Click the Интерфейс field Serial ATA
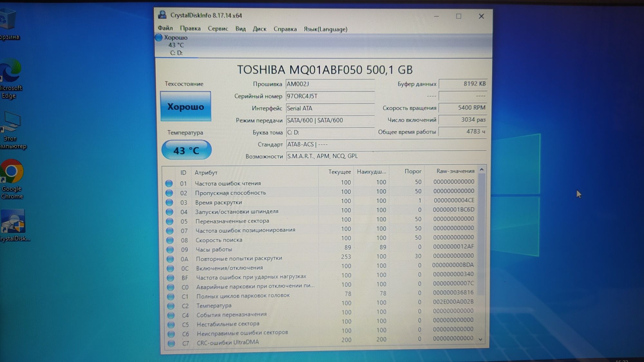 330,108
